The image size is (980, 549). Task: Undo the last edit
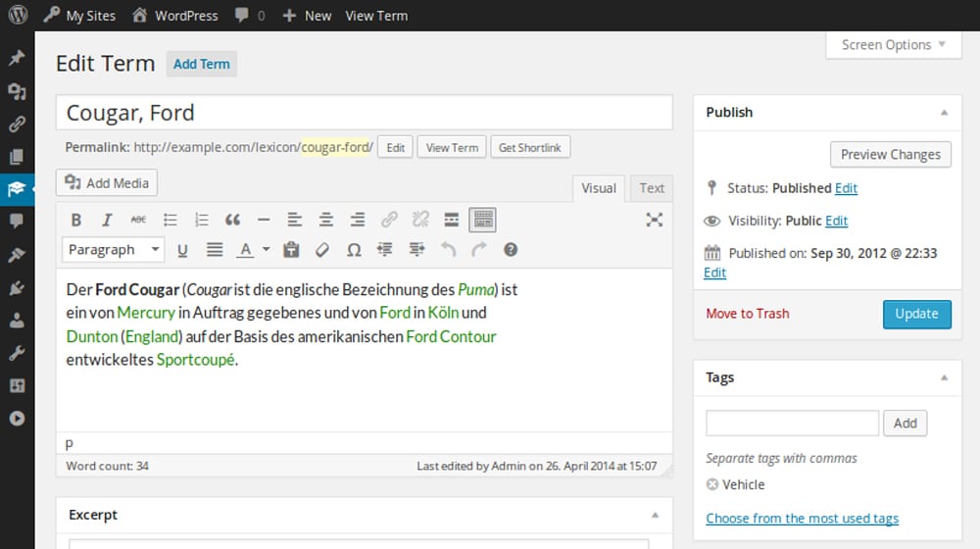[448, 250]
